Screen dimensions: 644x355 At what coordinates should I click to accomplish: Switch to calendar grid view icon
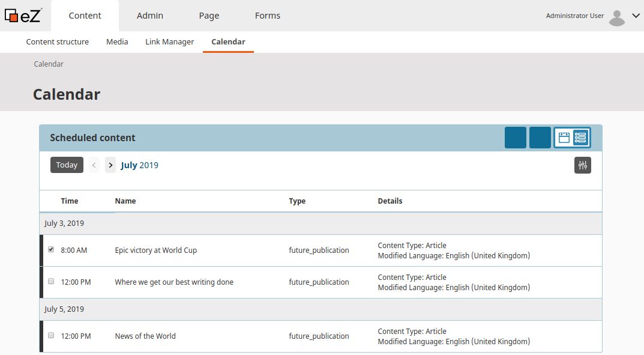(x=564, y=138)
